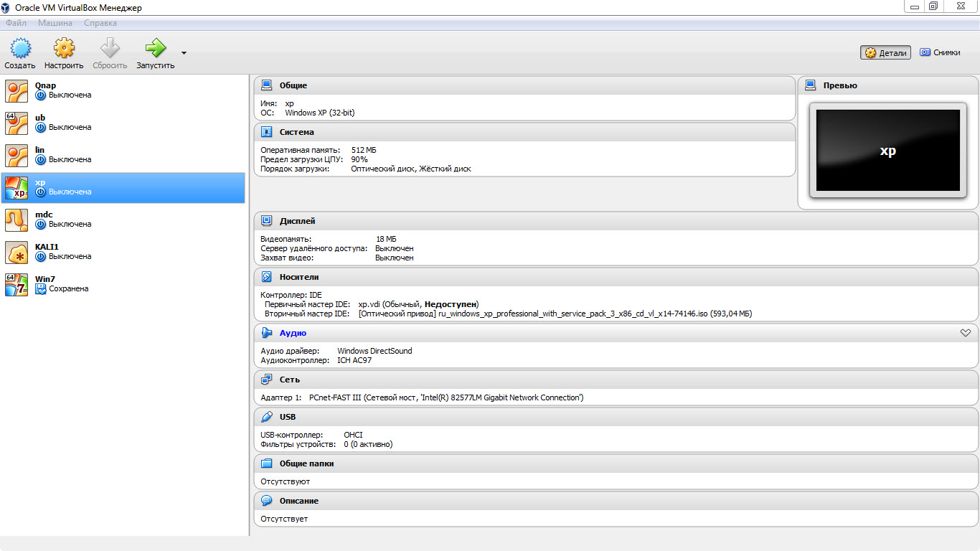Click the 512 МБ memory value

[364, 150]
